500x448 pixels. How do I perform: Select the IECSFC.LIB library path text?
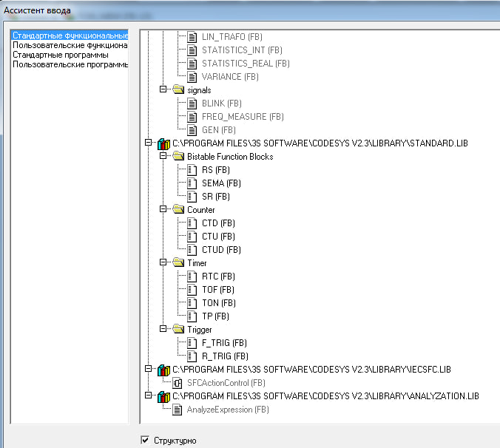tap(312, 370)
